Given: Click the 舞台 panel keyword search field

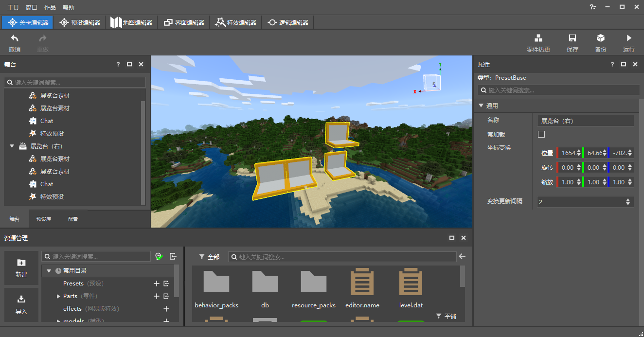Looking at the screenshot, I should click(x=75, y=83).
